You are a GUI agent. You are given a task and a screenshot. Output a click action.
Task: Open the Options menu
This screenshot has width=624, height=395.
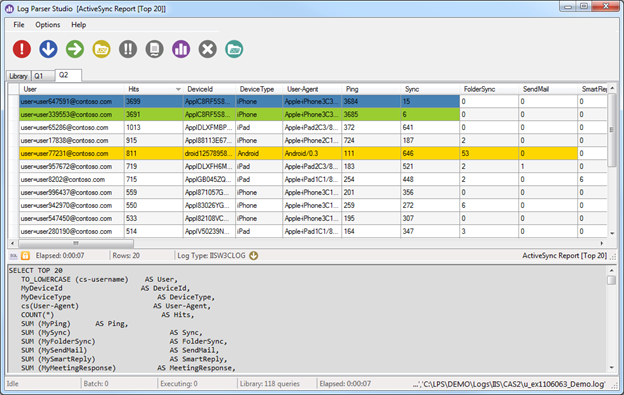[48, 25]
